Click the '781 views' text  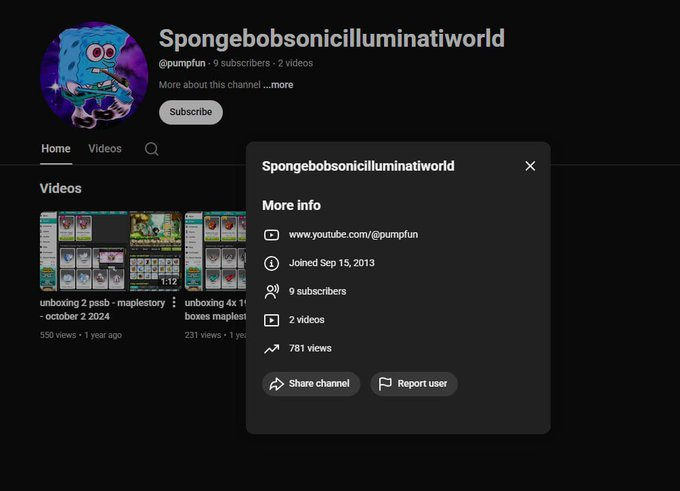[x=310, y=348]
